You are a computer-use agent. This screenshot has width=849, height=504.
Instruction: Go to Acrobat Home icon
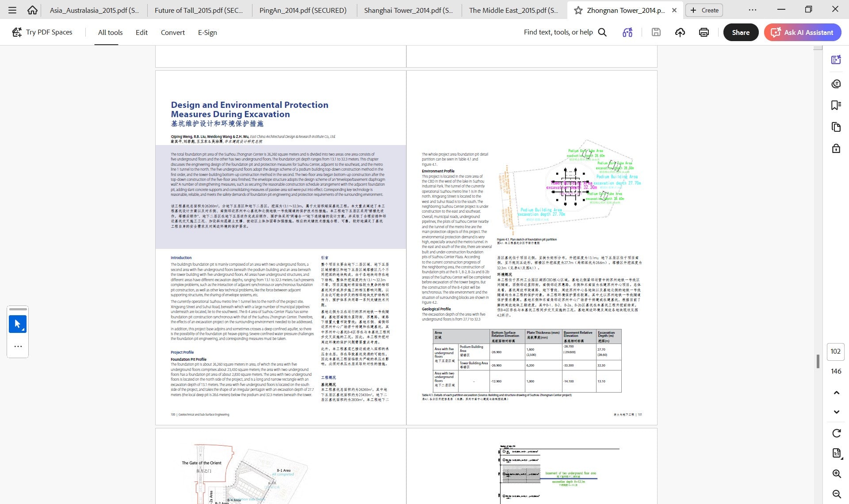[x=32, y=10]
